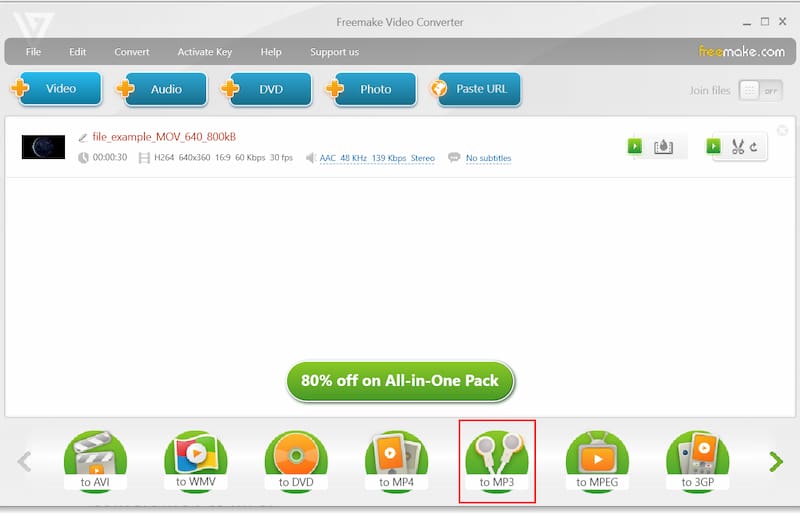Click the Paste URL button

tap(474, 89)
